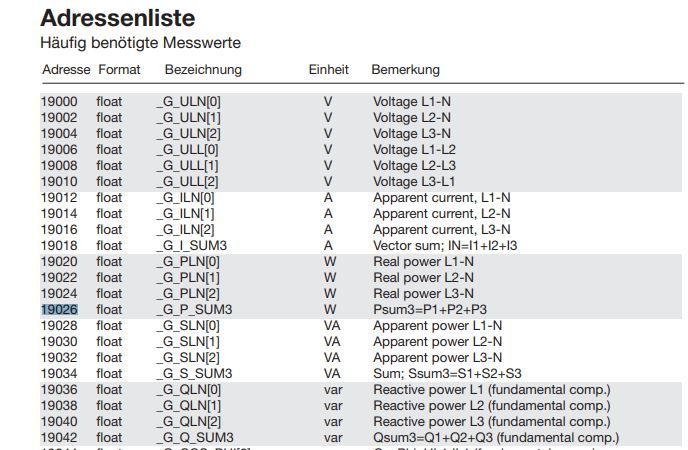Click the text Vector sum; IN=I1+I2+I3

[x=445, y=246]
